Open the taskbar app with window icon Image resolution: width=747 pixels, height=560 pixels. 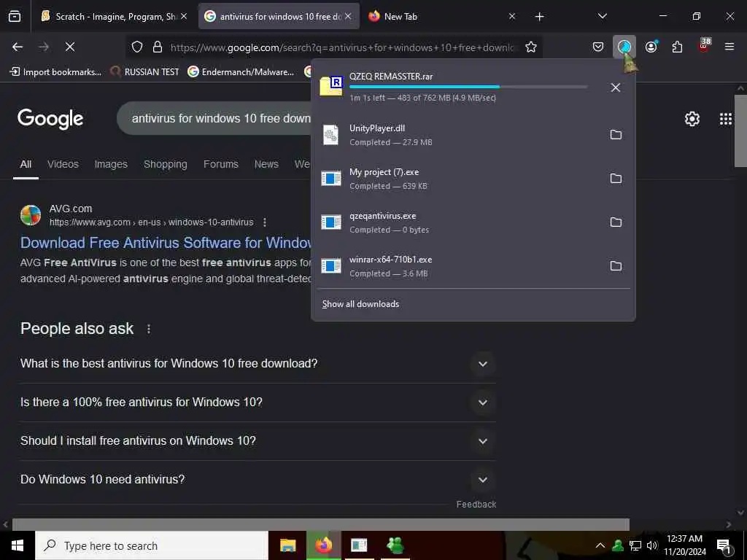(359, 545)
